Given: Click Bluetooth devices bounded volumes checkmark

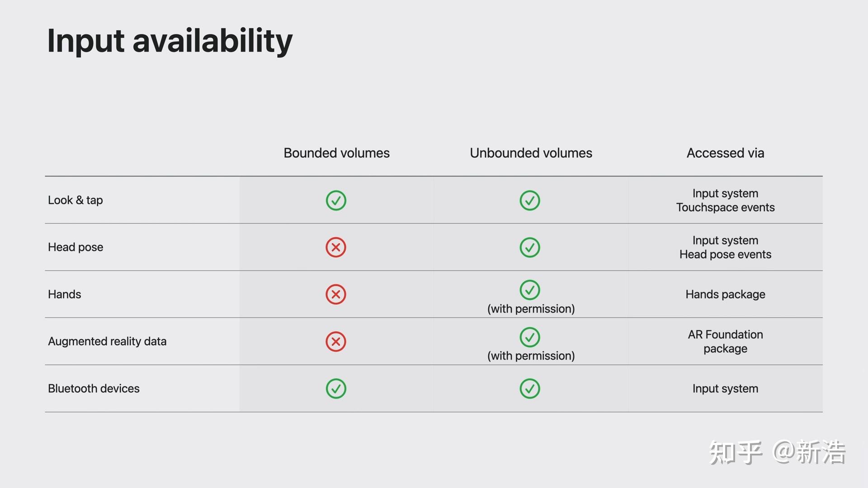Looking at the screenshot, I should pos(336,389).
